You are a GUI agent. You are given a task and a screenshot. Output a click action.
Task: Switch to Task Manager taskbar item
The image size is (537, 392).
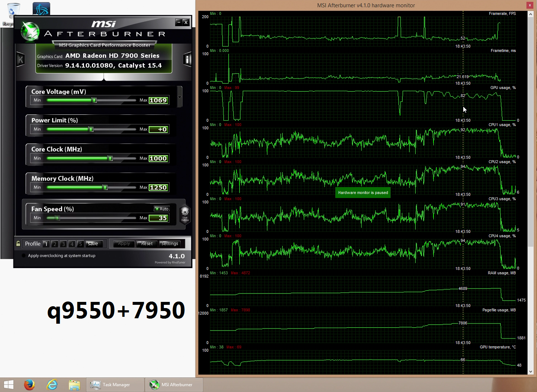115,385
